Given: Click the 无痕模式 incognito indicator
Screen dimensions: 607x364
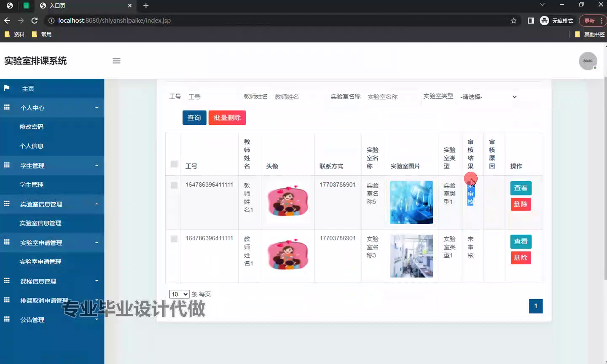Looking at the screenshot, I should 556,20.
